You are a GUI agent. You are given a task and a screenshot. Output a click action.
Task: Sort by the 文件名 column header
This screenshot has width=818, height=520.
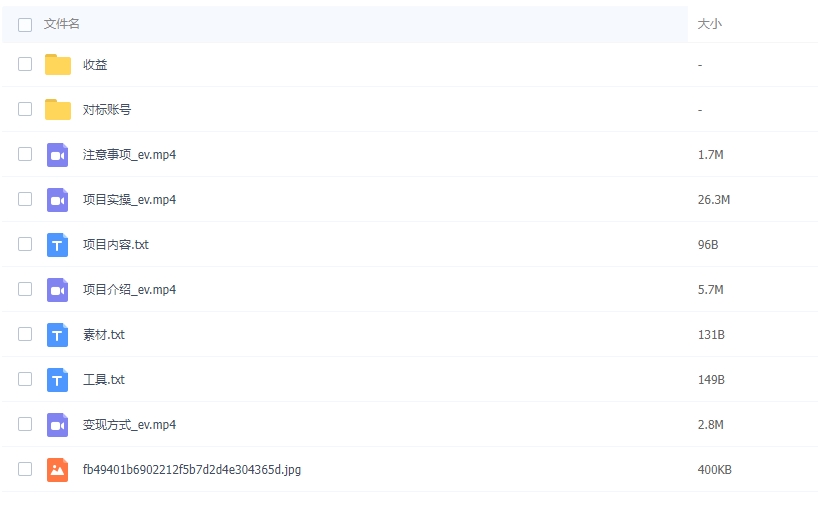tap(62, 24)
